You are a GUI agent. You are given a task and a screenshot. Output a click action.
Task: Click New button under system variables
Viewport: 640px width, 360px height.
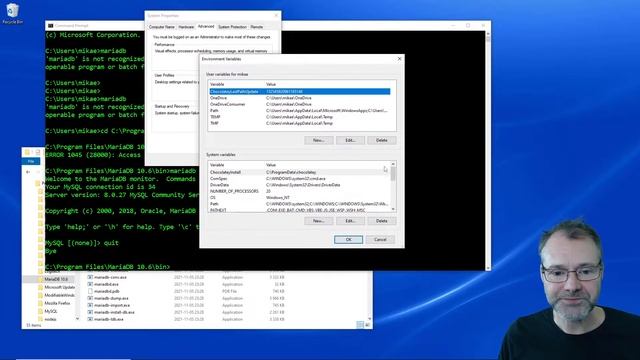point(318,221)
